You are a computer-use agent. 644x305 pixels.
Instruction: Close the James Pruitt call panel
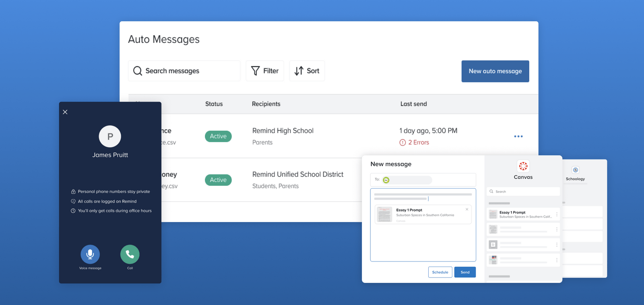(65, 112)
